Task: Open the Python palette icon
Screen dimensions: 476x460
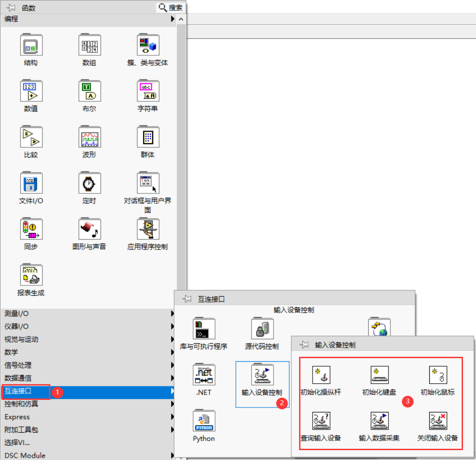Action: tap(204, 421)
